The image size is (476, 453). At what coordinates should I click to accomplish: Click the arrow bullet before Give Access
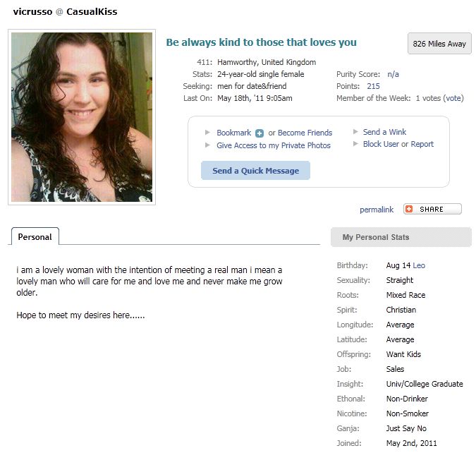pyautogui.click(x=207, y=145)
